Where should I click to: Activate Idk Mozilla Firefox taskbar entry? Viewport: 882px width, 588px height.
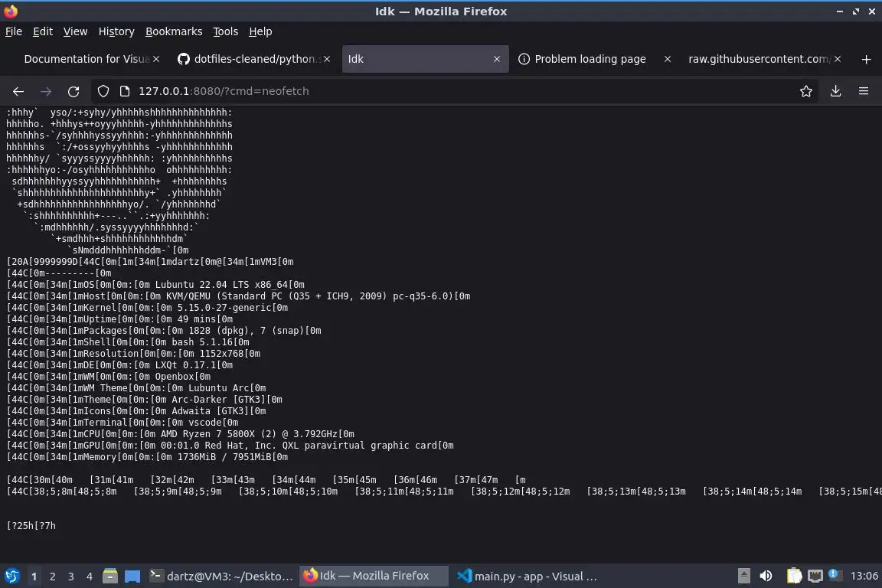point(374,577)
